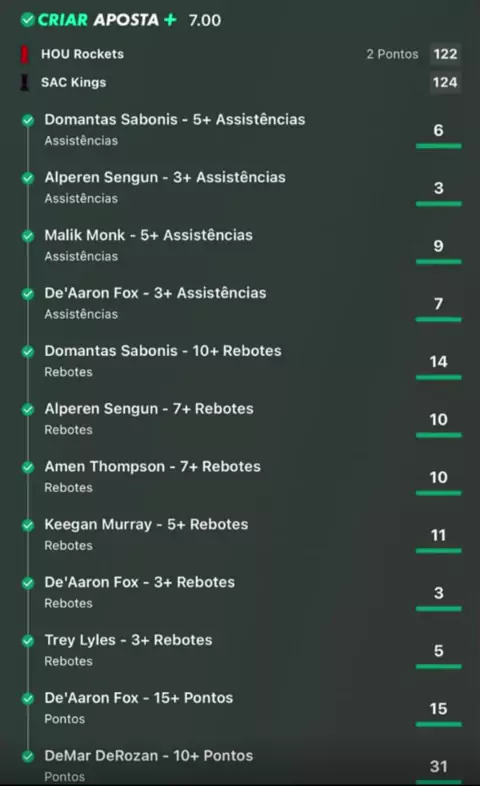Click the progress bar under Sabonis's 14 rebounds
The width and height of the screenshot is (480, 786).
(x=438, y=377)
